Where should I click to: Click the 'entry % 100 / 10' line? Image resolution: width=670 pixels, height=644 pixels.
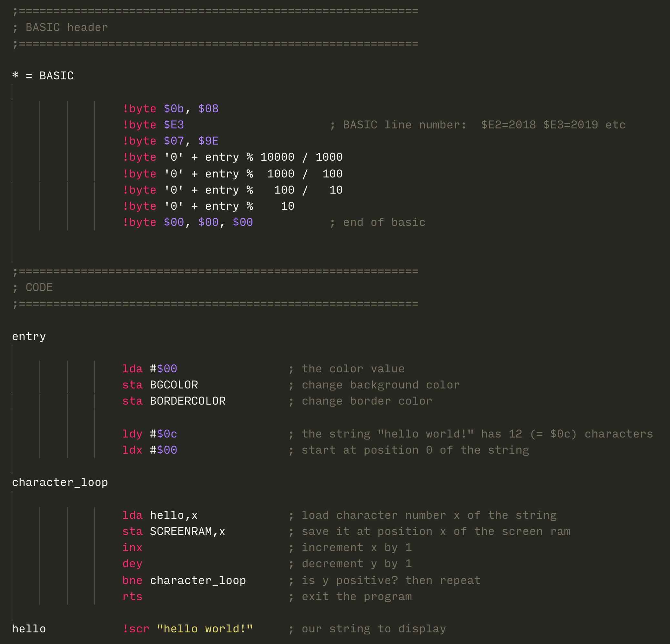click(x=233, y=190)
